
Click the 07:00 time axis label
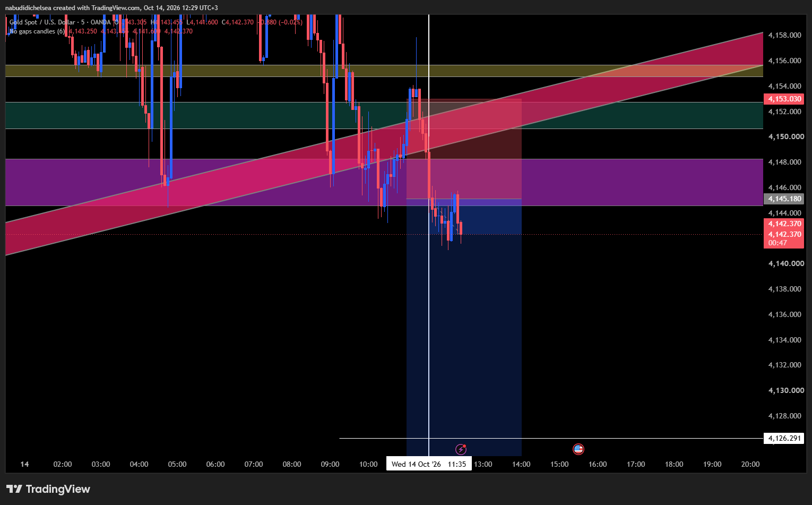click(x=254, y=464)
